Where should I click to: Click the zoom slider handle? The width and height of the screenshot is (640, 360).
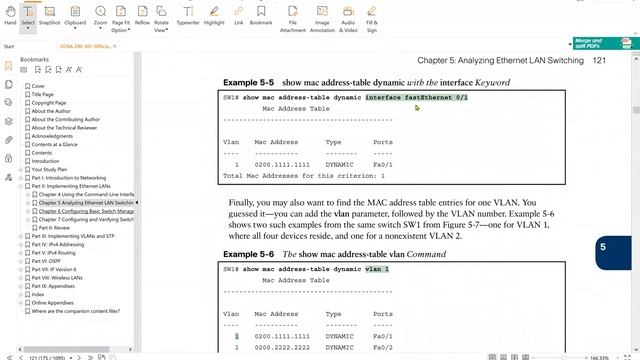click(564, 358)
